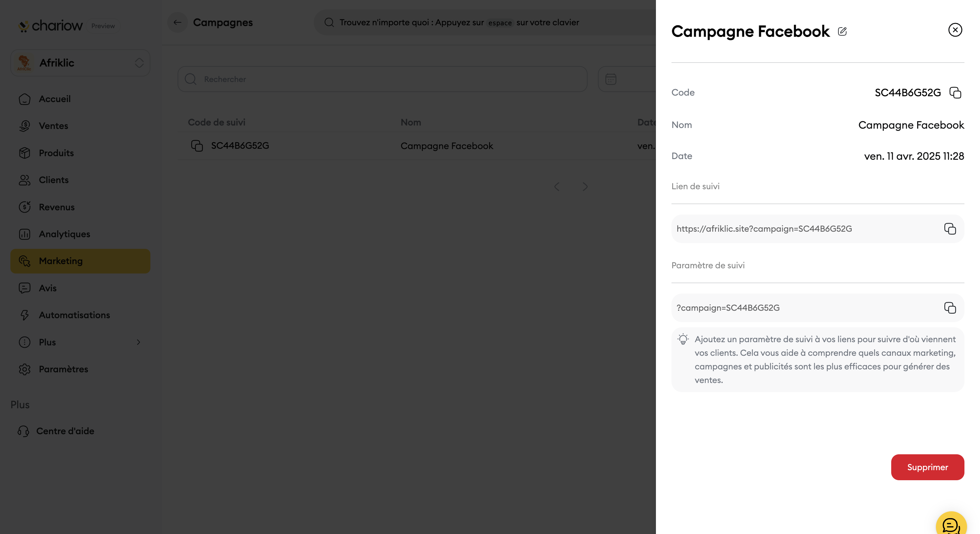Select Marketing in the sidebar
The width and height of the screenshot is (980, 534).
[x=80, y=261]
